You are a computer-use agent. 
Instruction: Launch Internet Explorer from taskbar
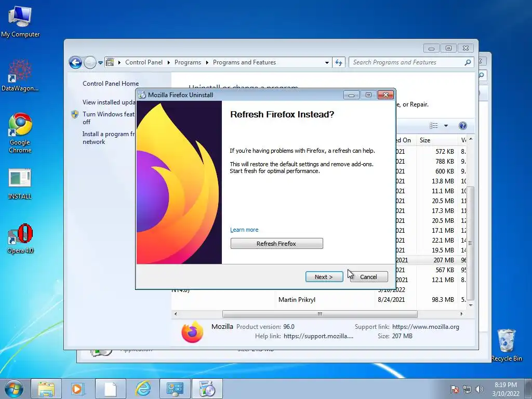pyautogui.click(x=143, y=389)
